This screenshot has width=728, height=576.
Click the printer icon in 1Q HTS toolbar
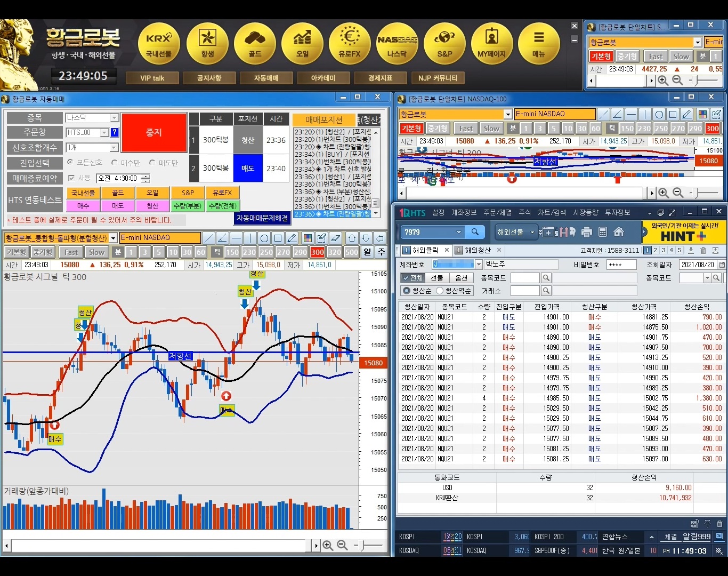587,232
